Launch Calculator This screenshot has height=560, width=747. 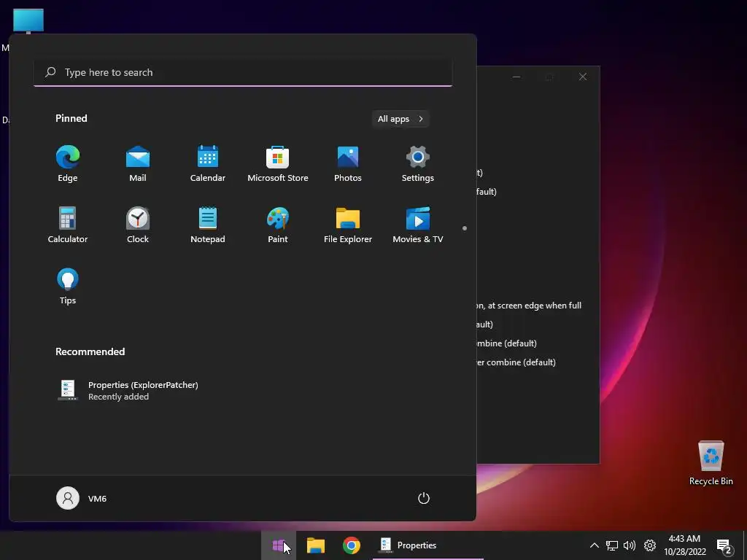point(68,225)
